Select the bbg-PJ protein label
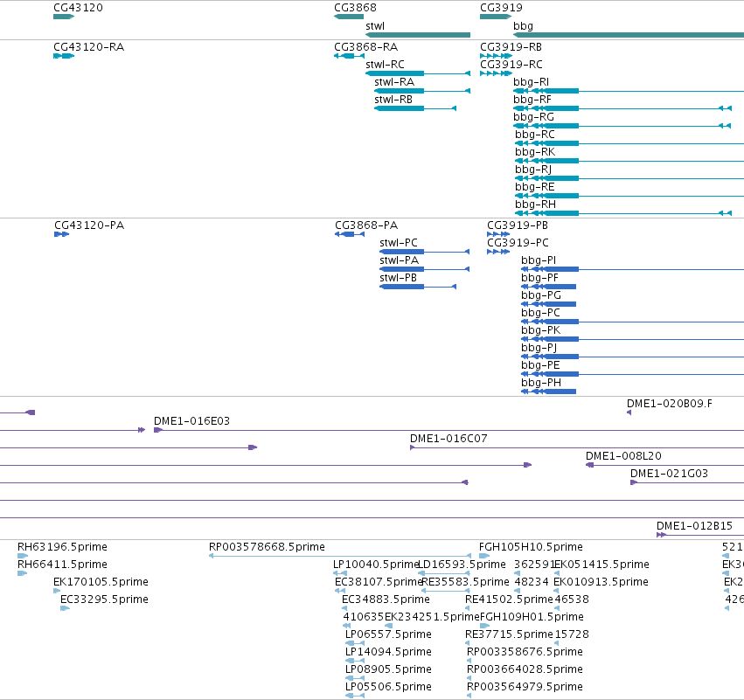The height and width of the screenshot is (700, 744). coord(539,348)
